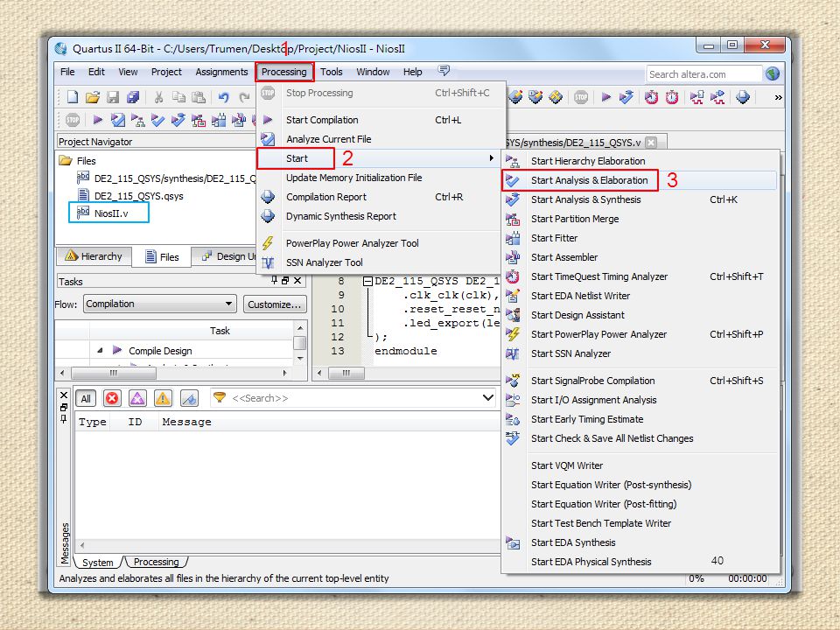This screenshot has height=630, width=840.
Task: Open the Flow Compilation dropdown
Action: (x=159, y=304)
